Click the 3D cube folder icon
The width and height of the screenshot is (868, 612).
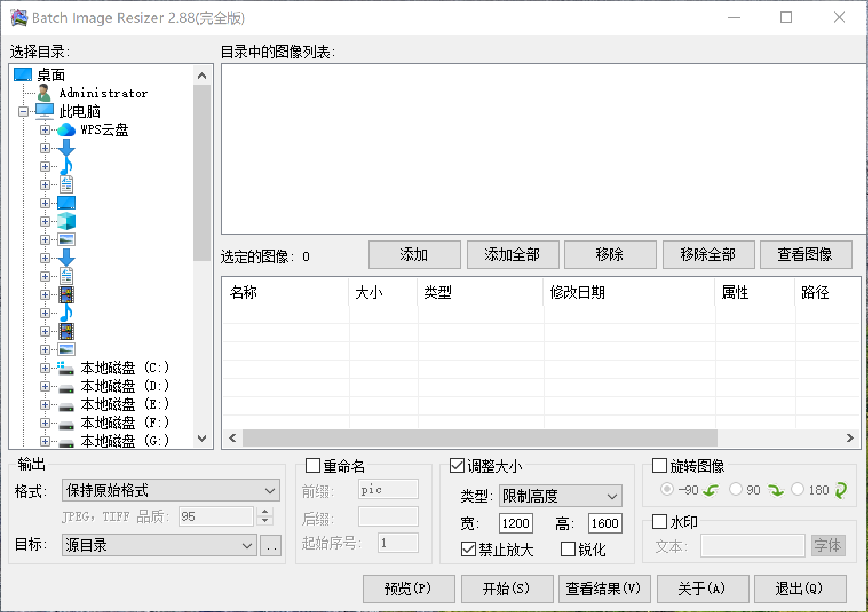(x=66, y=221)
